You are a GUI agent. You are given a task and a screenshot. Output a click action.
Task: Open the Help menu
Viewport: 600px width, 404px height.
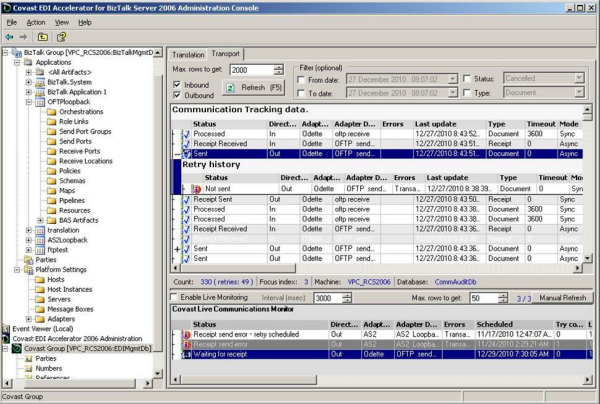85,23
